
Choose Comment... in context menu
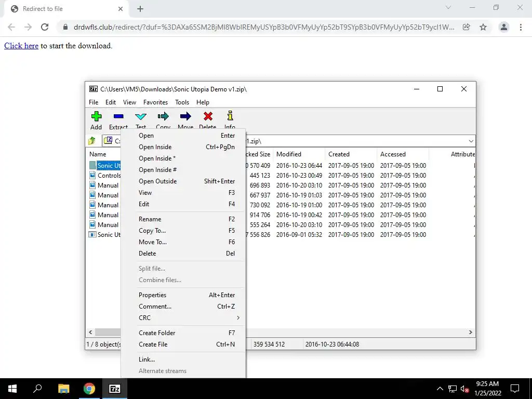[183, 307]
